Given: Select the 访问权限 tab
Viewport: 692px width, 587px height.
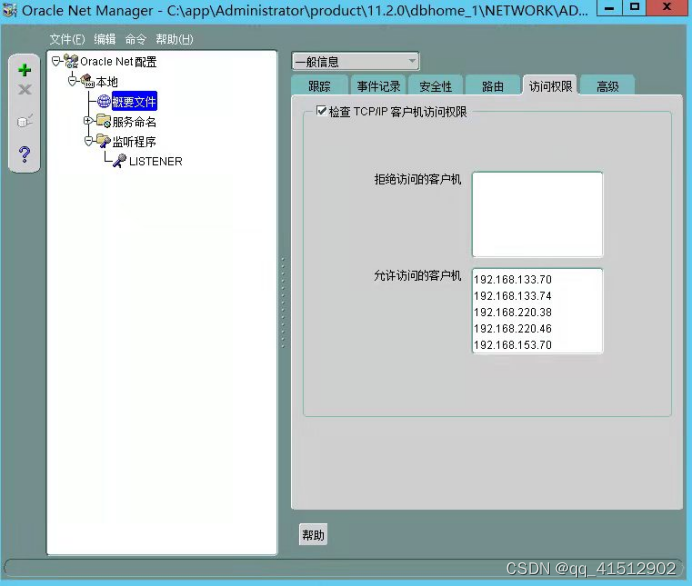Looking at the screenshot, I should click(x=550, y=85).
